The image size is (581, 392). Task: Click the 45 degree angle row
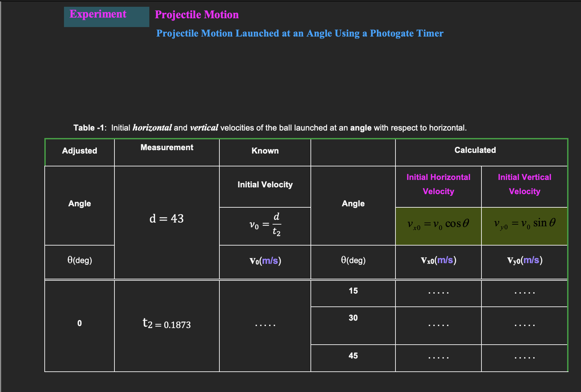click(x=353, y=355)
